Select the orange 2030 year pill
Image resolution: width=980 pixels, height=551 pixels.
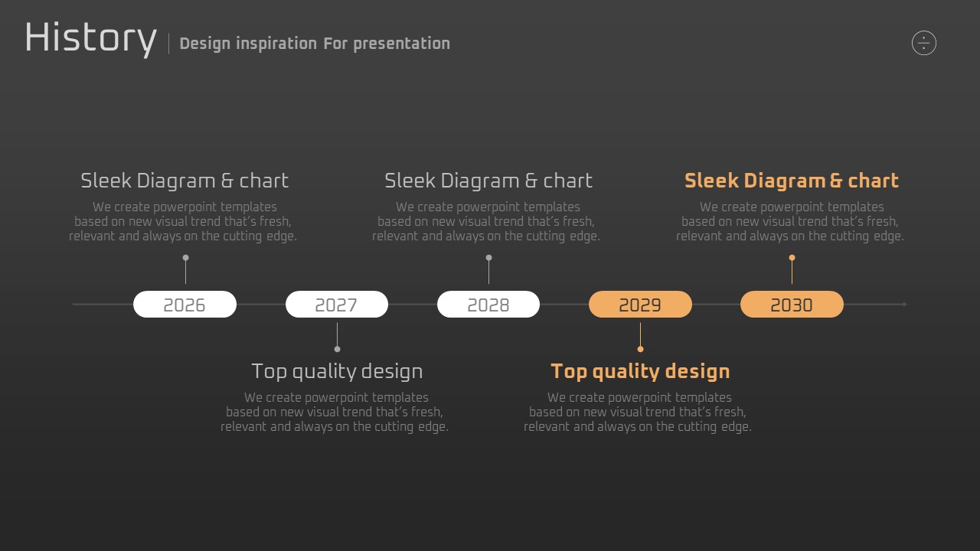792,305
